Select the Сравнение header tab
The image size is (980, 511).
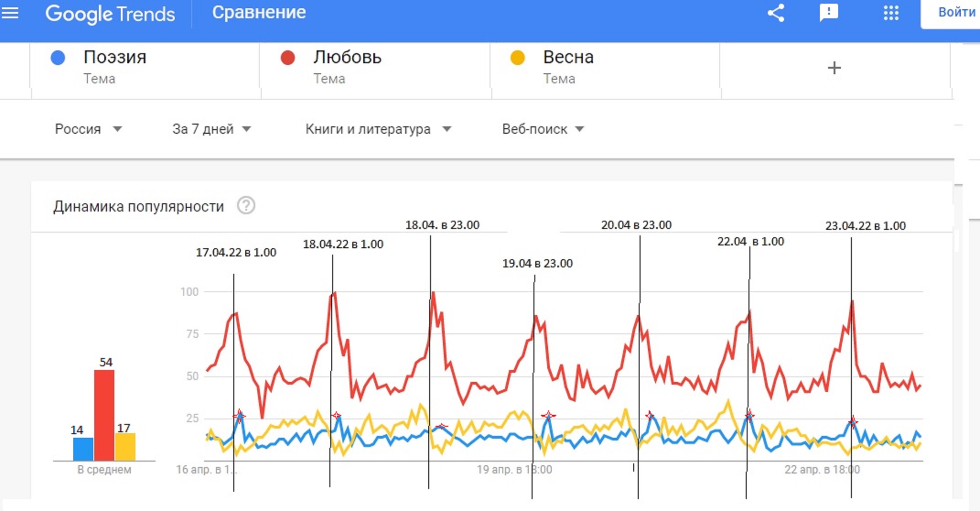[259, 12]
